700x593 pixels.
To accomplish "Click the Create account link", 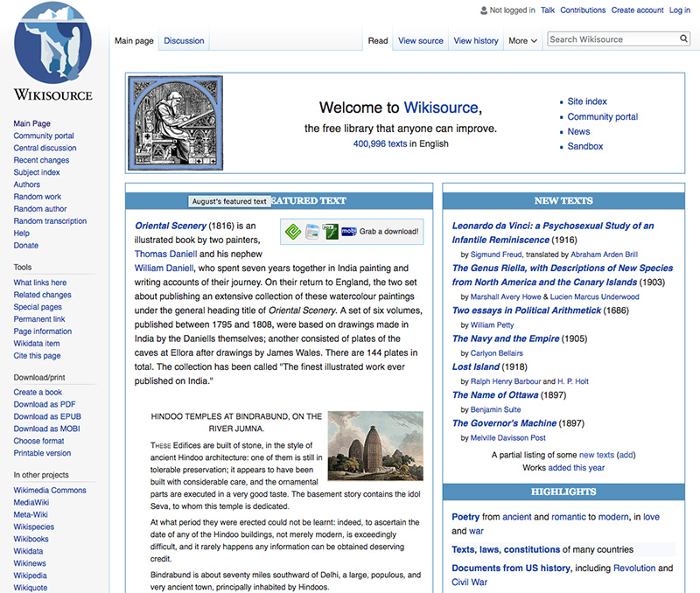I will 637,10.
